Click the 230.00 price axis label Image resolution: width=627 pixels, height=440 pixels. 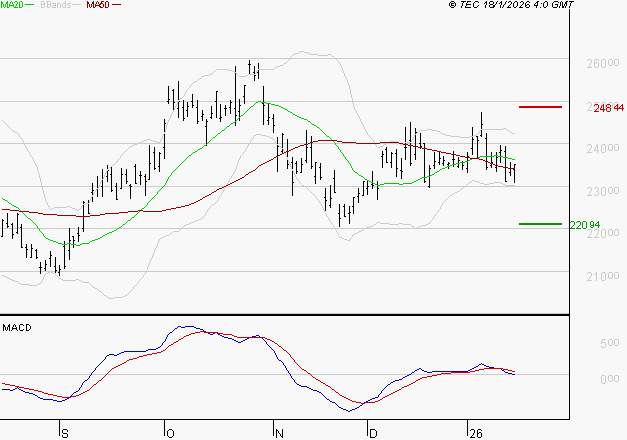tap(603, 191)
